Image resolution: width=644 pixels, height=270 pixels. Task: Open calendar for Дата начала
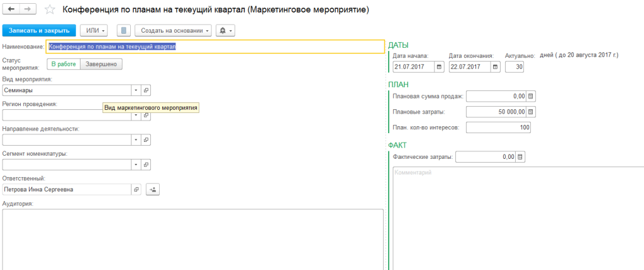tap(439, 67)
